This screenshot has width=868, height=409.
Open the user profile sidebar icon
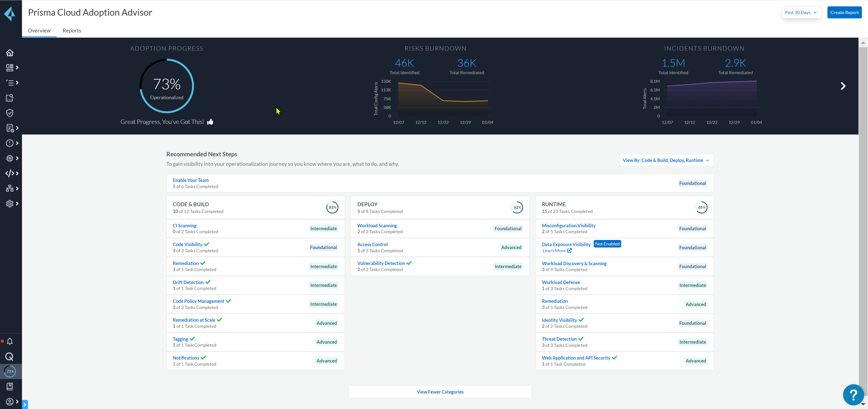click(10, 402)
